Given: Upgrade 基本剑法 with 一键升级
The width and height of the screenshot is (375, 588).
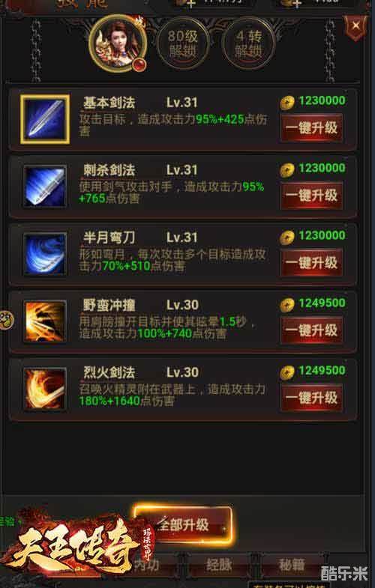Looking at the screenshot, I should coord(311,128).
